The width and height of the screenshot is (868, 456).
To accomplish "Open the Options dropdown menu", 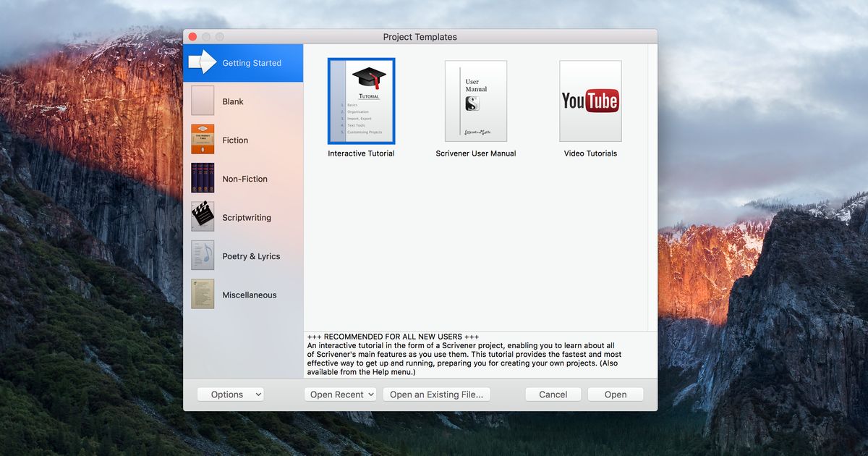I will pos(230,394).
